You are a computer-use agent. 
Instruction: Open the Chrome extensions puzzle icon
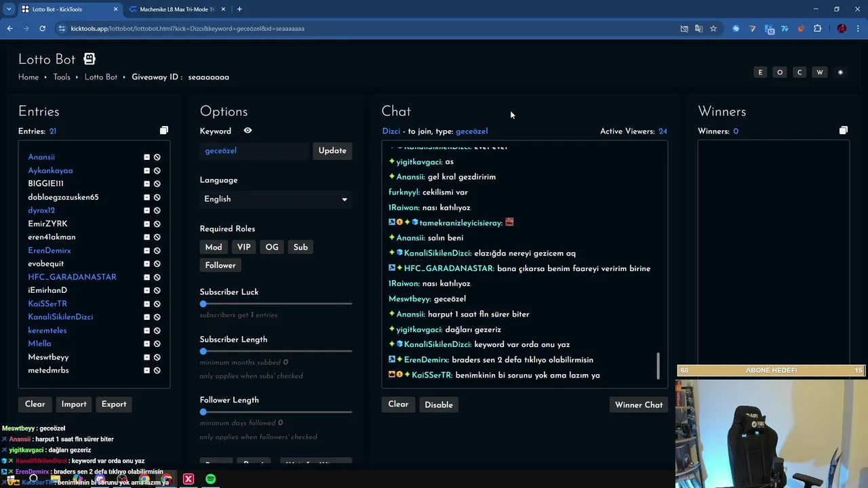click(817, 28)
